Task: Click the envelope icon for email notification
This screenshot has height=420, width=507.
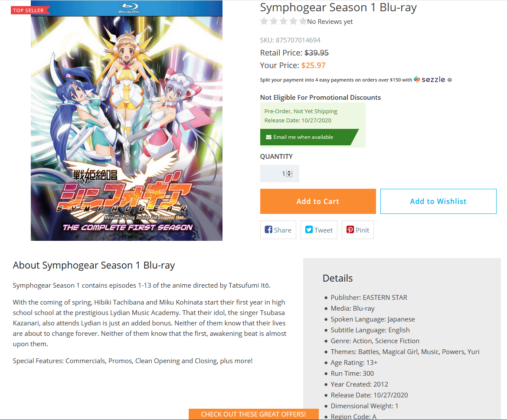Action: tap(268, 137)
